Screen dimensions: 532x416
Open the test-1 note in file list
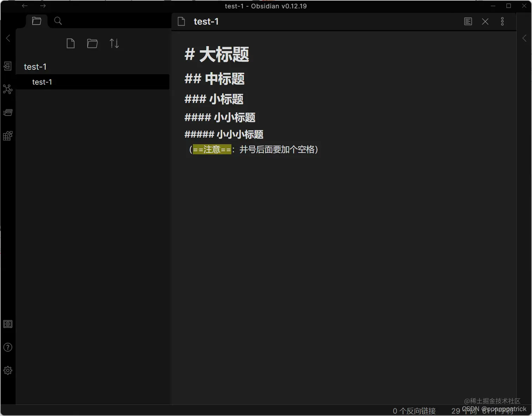pyautogui.click(x=93, y=82)
